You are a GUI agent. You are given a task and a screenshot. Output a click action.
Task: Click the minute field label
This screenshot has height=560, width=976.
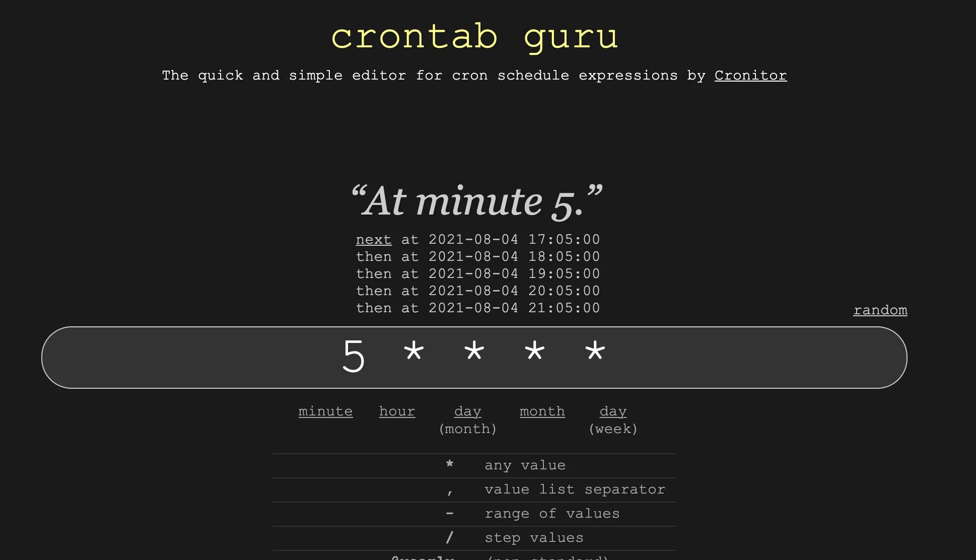coord(325,410)
